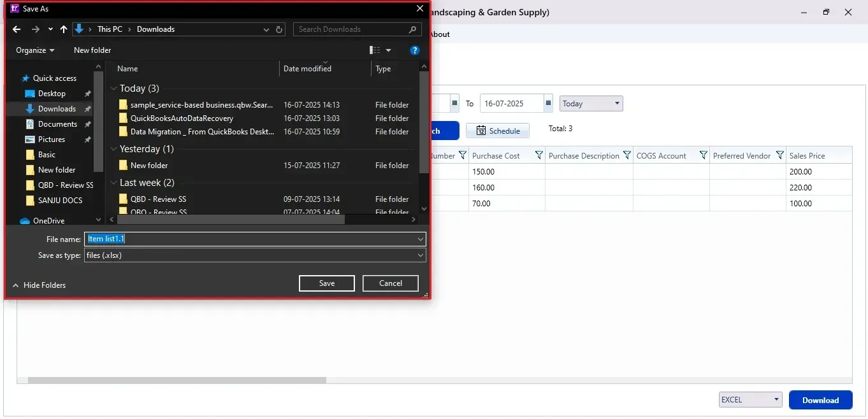This screenshot has width=868, height=419.
Task: Go back in Save As dialog
Action: coord(17,29)
